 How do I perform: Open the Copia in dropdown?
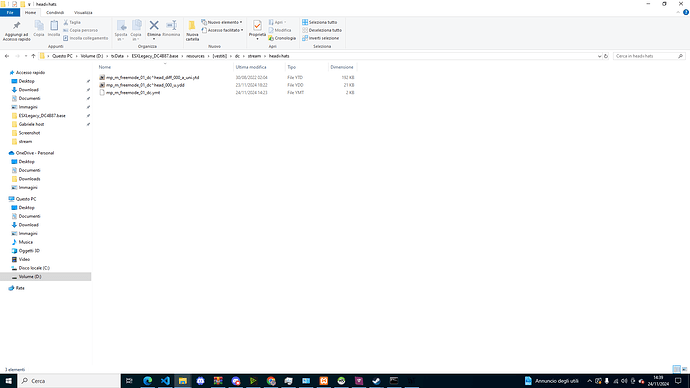coord(136,31)
